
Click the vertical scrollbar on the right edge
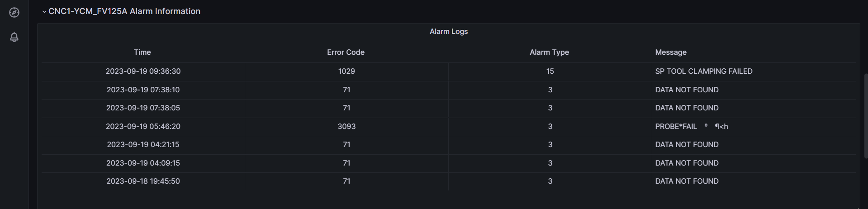(x=866, y=115)
